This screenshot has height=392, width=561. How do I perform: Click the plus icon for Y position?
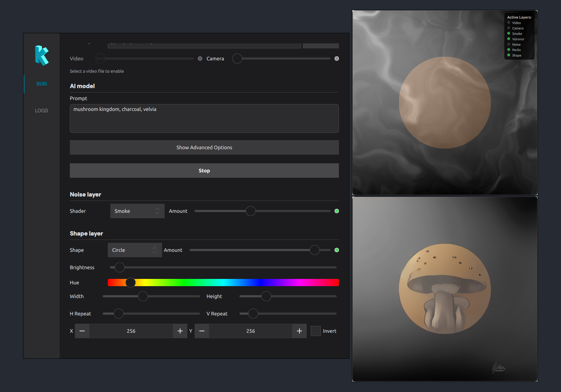point(299,331)
